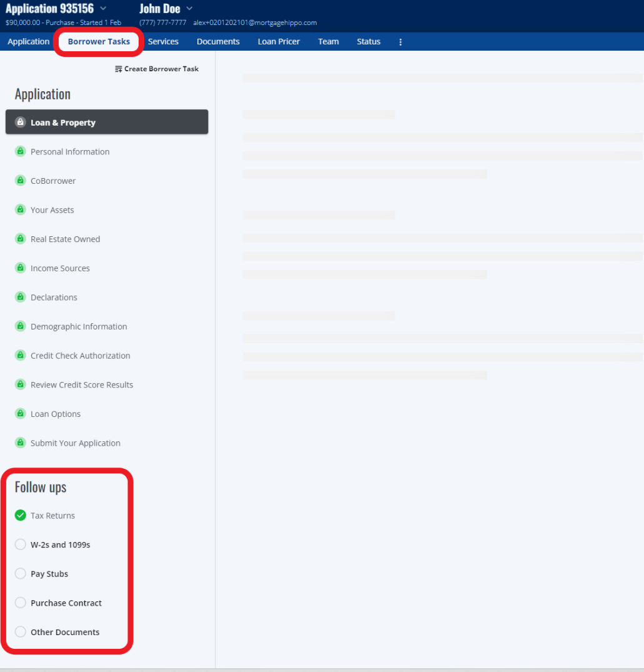Click Create Borrower Task button
Image resolution: width=644 pixels, height=672 pixels.
click(x=157, y=69)
